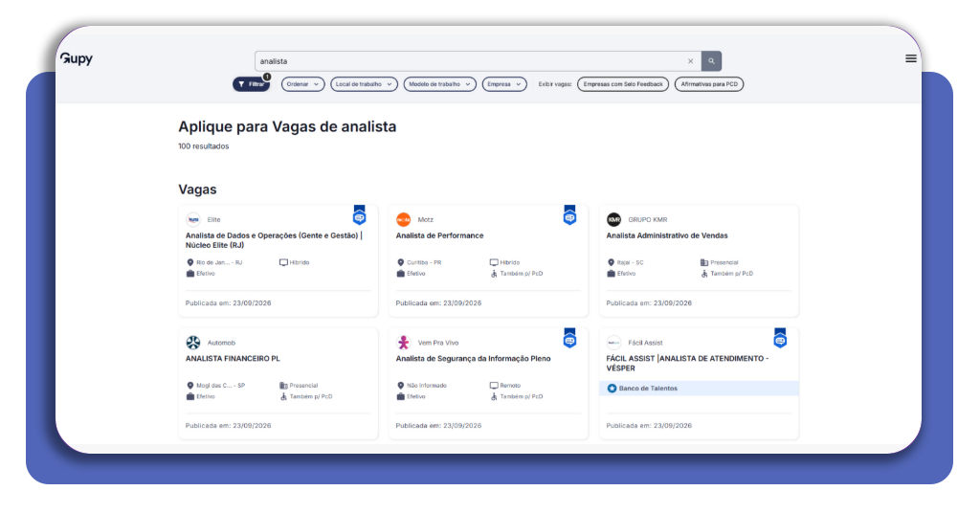
Task: Click the Elite company logo
Action: coord(193,219)
